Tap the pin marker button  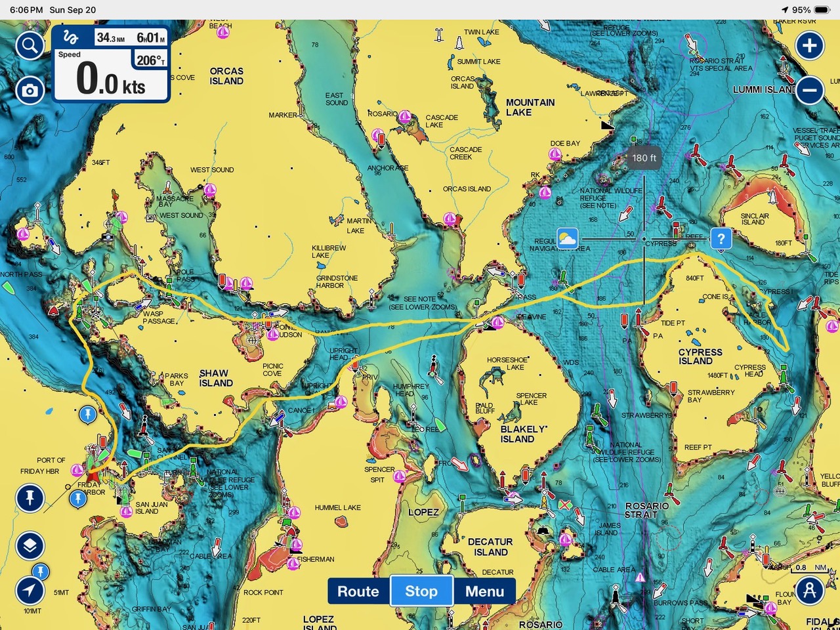30,498
